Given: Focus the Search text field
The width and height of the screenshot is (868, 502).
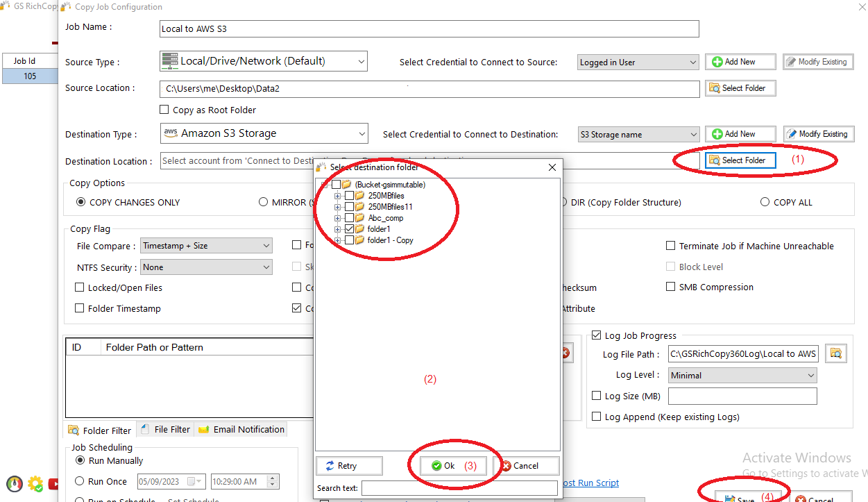Looking at the screenshot, I should coord(459,488).
